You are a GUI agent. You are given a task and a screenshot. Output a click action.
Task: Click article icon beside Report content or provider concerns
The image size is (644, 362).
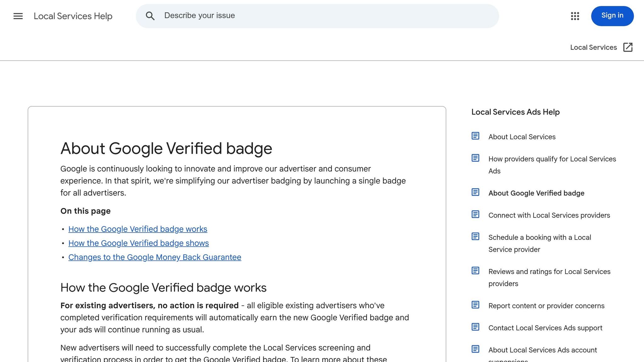coord(475,305)
